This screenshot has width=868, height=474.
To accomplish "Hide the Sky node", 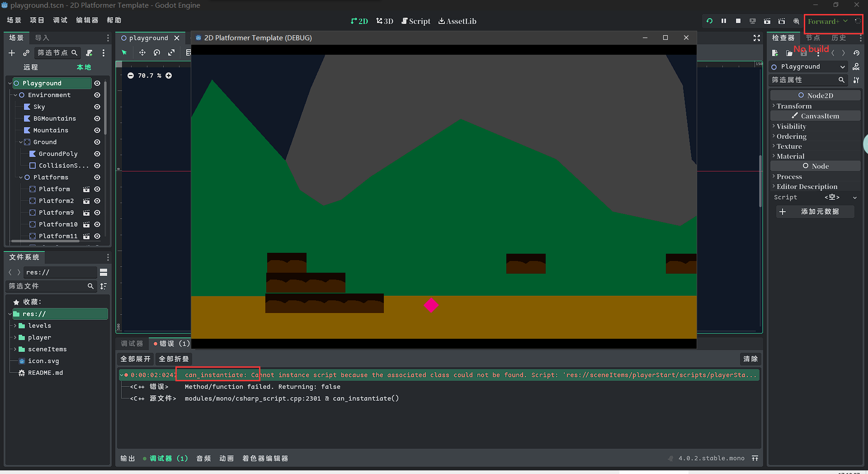I will (97, 107).
